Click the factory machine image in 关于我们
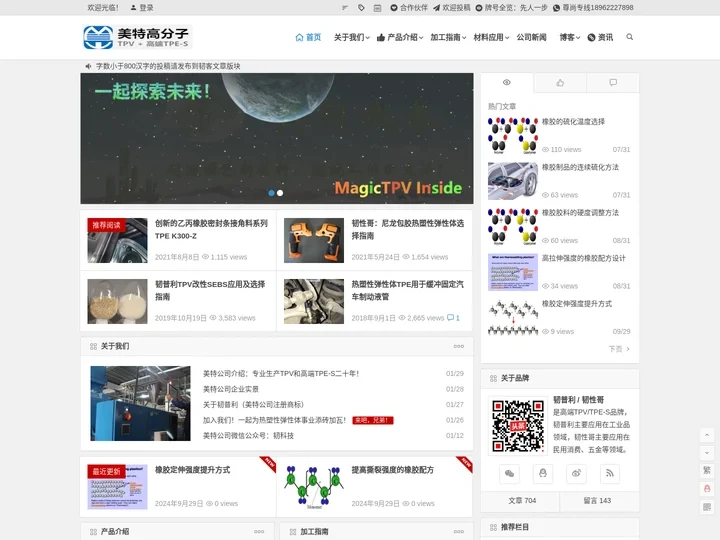Viewport: 720px width, 540px height. click(141, 403)
